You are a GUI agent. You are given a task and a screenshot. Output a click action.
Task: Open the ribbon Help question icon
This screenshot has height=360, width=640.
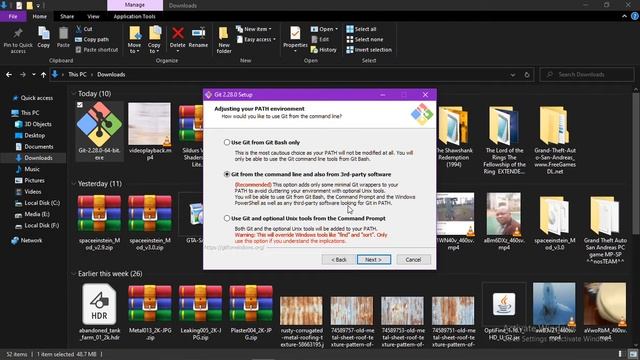[635, 16]
